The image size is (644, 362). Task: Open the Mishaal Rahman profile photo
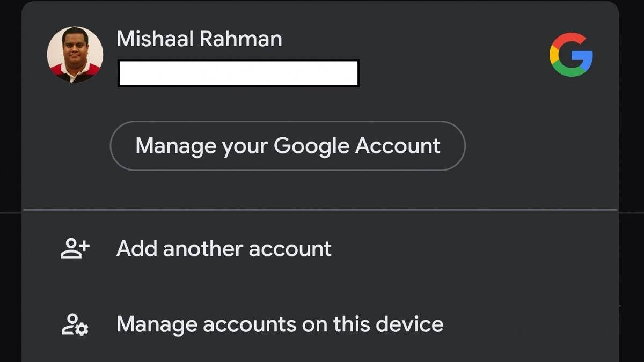click(75, 55)
